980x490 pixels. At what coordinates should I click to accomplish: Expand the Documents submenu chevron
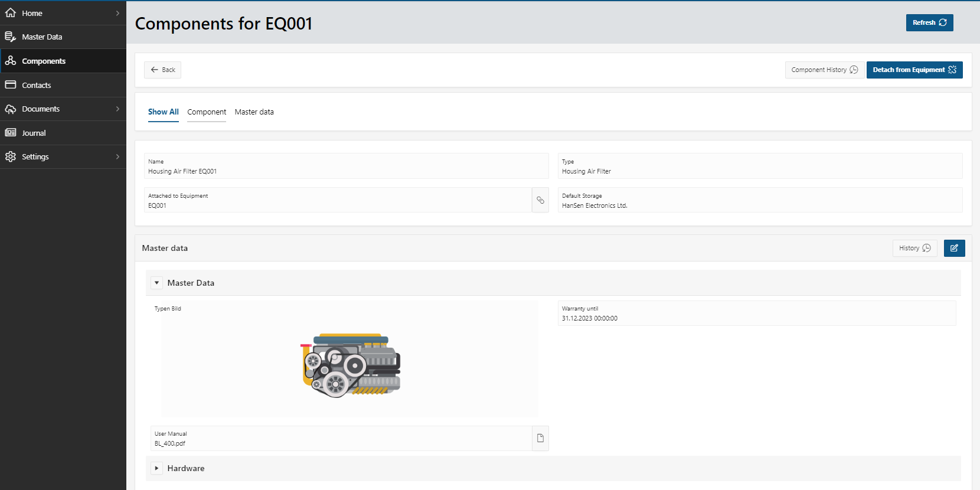(117, 109)
